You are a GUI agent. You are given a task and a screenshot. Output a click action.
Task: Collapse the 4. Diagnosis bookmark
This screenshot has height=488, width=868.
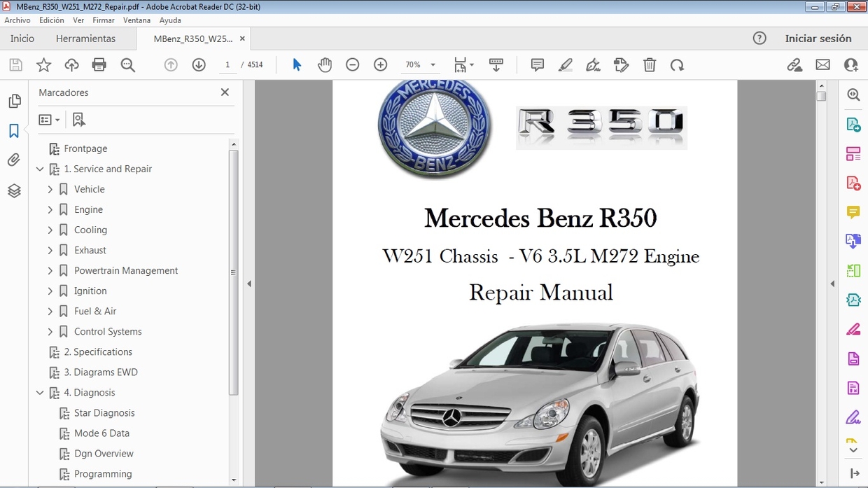click(40, 393)
